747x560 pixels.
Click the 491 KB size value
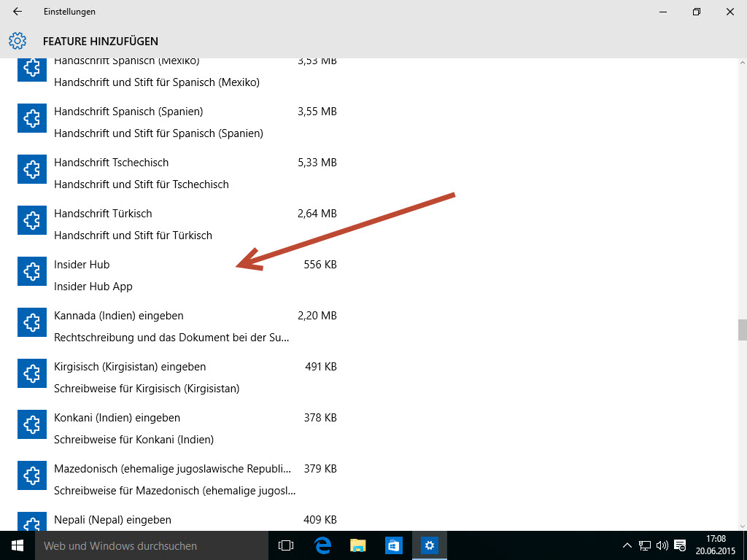coord(321,367)
